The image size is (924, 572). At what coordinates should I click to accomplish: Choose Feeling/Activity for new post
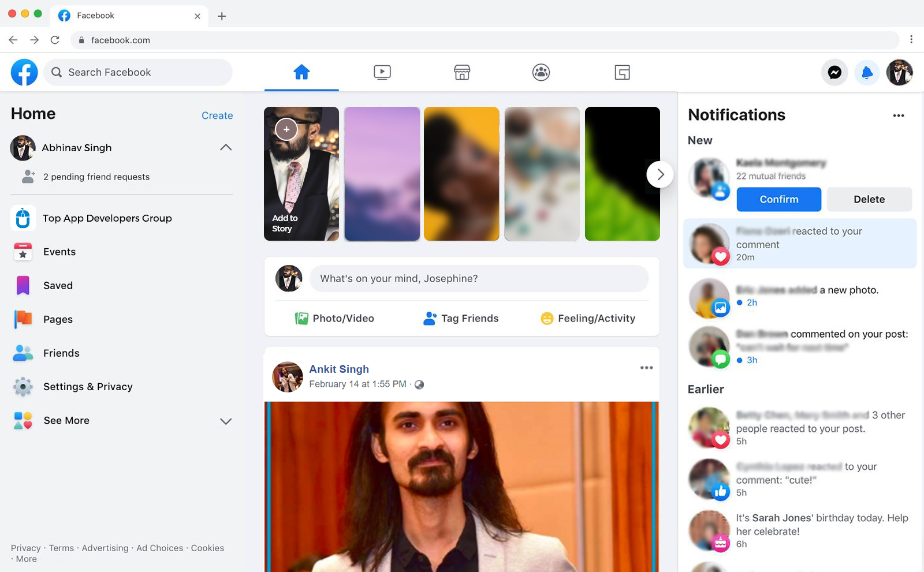[x=588, y=319]
